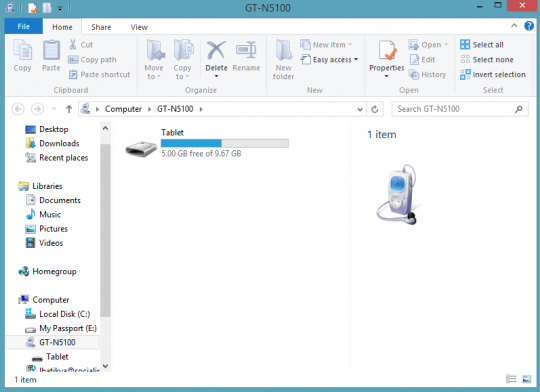Select GT-N5100 in the navigation pane
The height and width of the screenshot is (392, 540).
click(52, 342)
